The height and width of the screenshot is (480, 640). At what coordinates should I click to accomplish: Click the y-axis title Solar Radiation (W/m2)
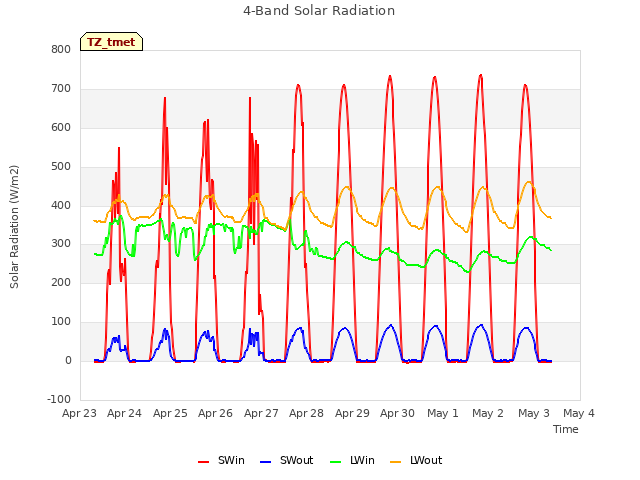(14, 227)
